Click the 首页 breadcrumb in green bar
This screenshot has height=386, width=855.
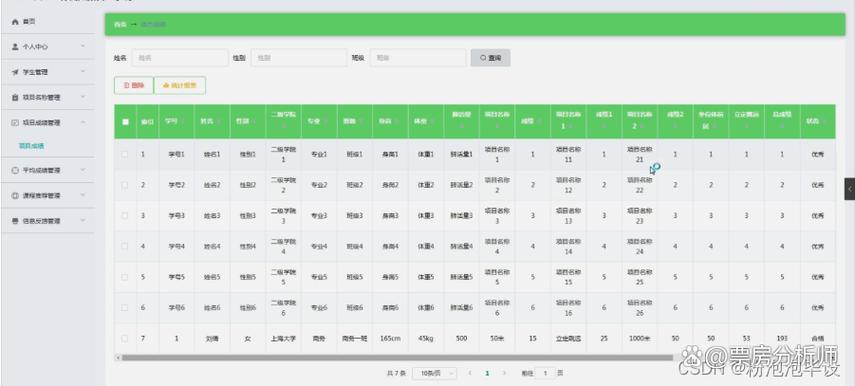120,25
